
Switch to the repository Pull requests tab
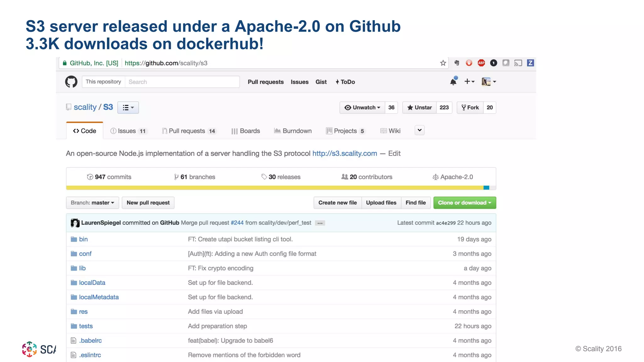189,131
